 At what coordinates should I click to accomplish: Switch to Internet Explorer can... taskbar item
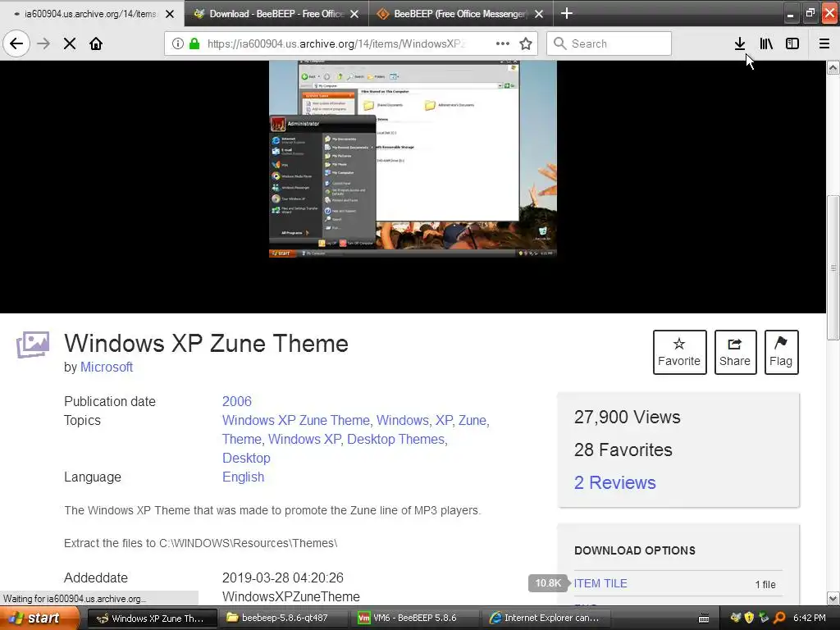546,618
